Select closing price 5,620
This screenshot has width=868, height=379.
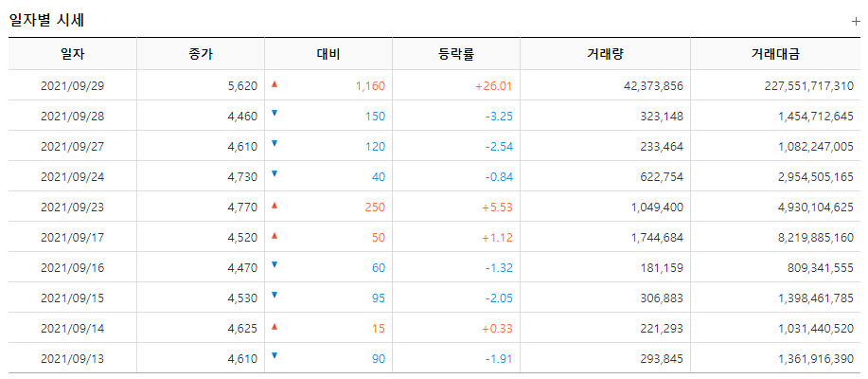(242, 86)
